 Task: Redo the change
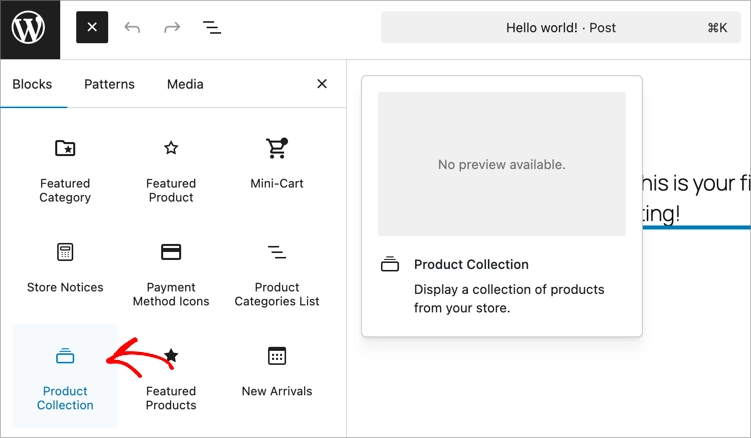pyautogui.click(x=172, y=28)
